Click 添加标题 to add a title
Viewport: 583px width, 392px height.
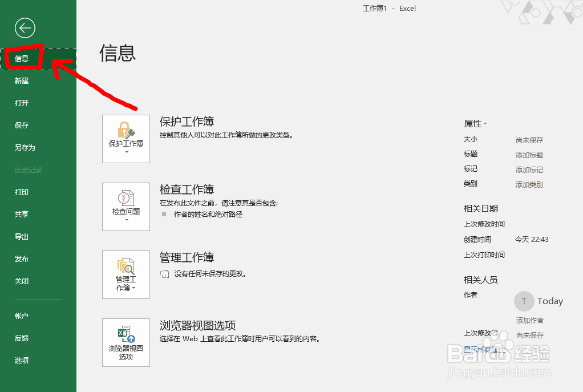tap(531, 154)
